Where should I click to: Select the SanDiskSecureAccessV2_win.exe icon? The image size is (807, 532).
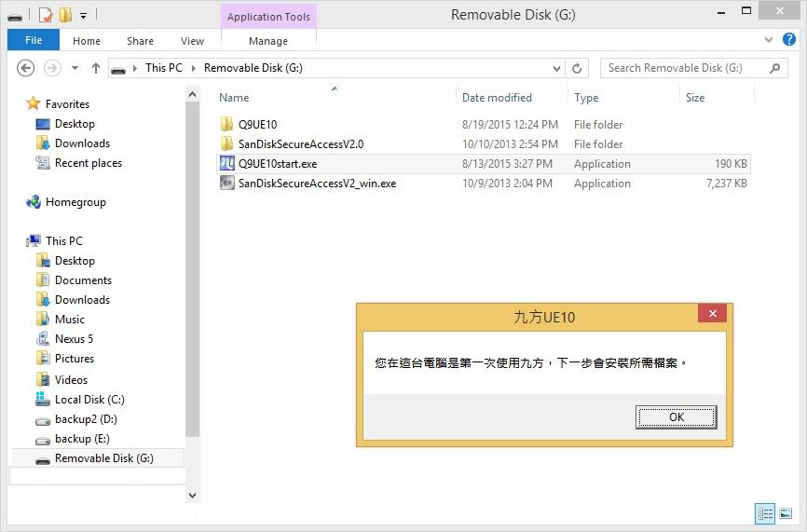[x=227, y=183]
